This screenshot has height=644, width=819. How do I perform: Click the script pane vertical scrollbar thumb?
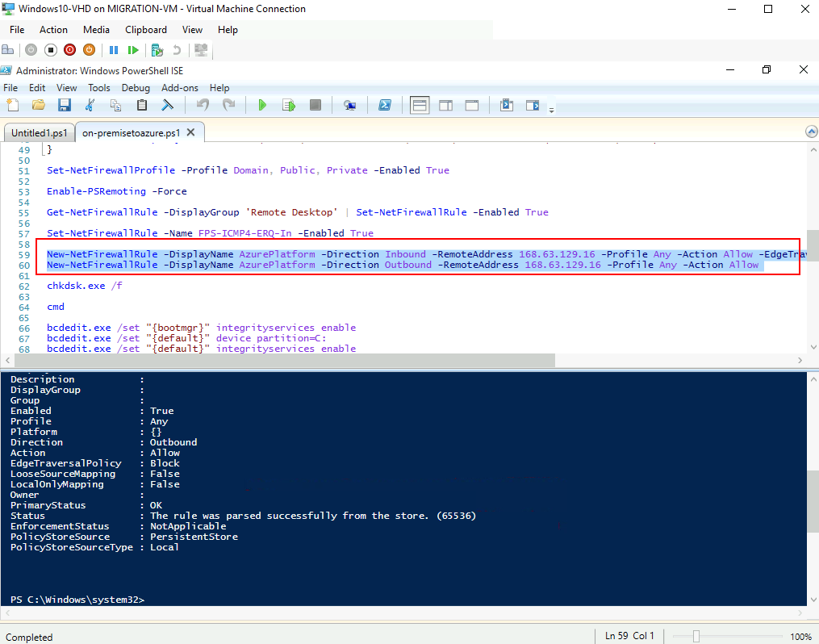click(813, 245)
